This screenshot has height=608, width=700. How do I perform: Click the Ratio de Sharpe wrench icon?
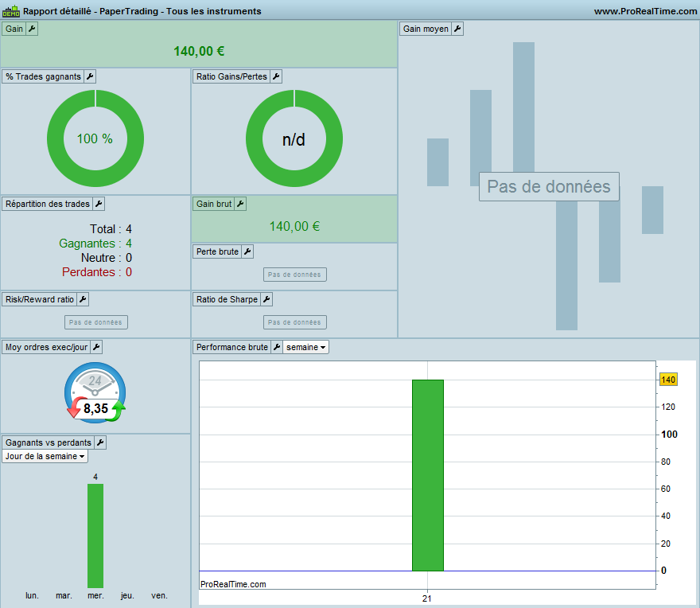pyautogui.click(x=266, y=299)
